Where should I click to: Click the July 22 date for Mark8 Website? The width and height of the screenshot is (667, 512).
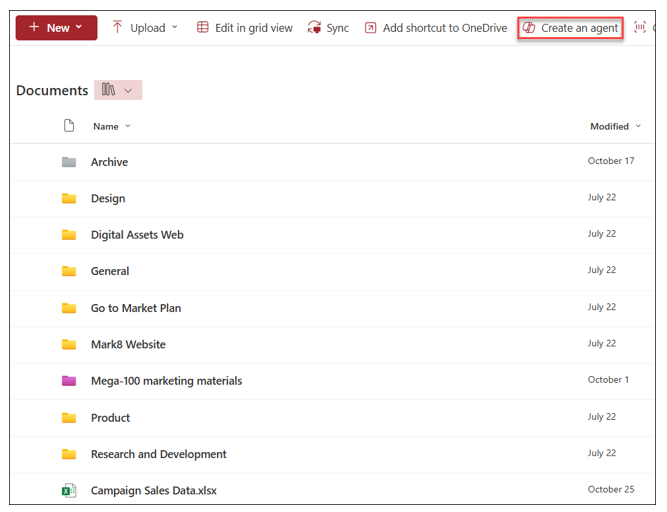click(x=601, y=344)
